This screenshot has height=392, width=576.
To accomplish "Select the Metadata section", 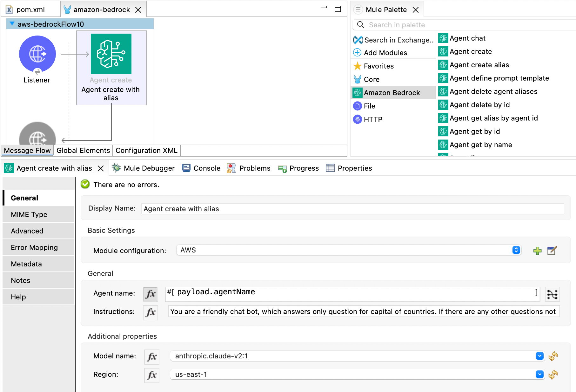I will [x=39, y=264].
